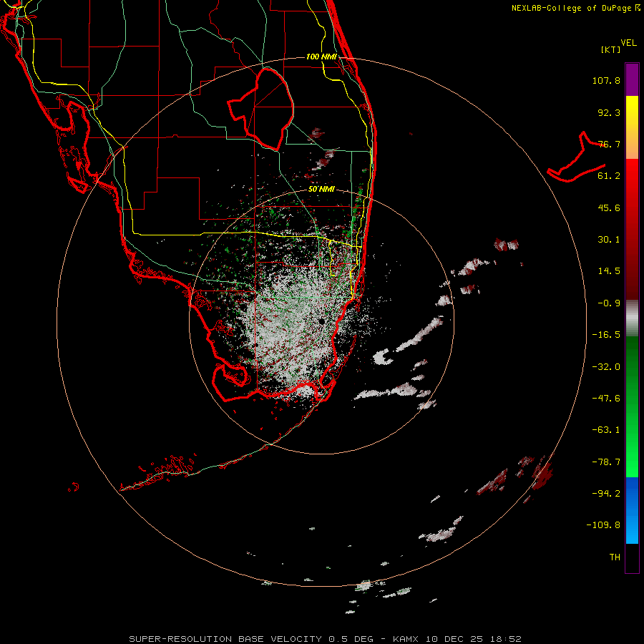Select the 45.6 scale value
The image size is (644, 644).
point(609,208)
